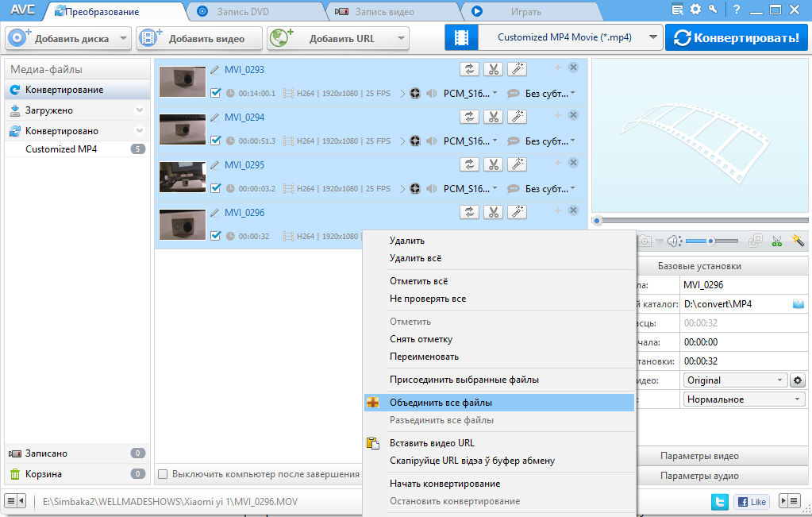Click the Facebook Like button
Image resolution: width=812 pixels, height=517 pixels.
coord(752,501)
